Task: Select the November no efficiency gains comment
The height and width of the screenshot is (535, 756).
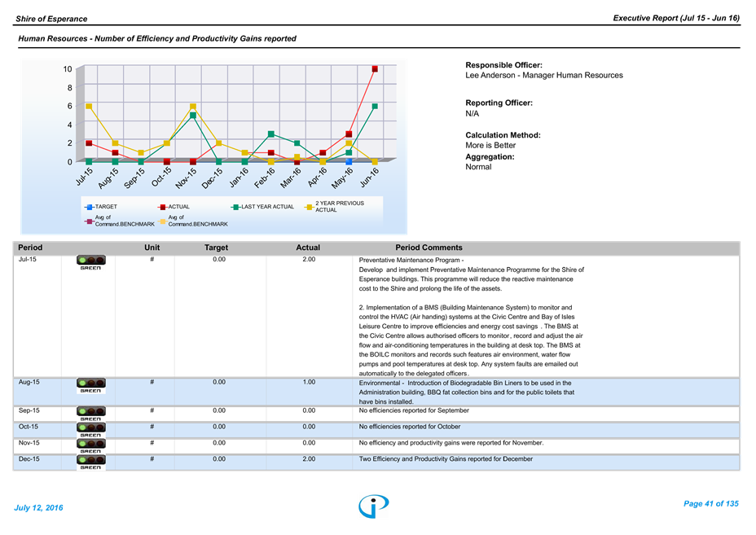Action: (451, 443)
